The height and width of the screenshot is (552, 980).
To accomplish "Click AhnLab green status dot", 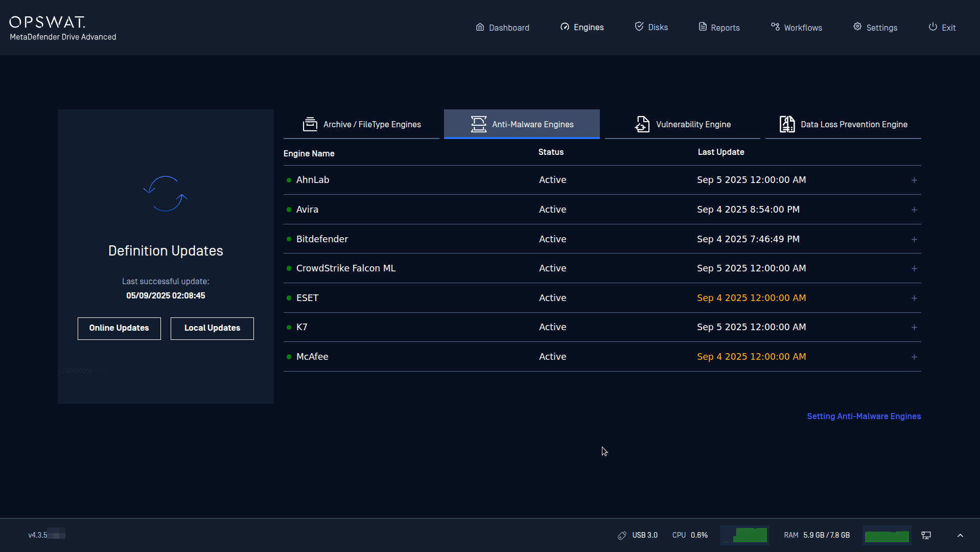I will [x=289, y=180].
